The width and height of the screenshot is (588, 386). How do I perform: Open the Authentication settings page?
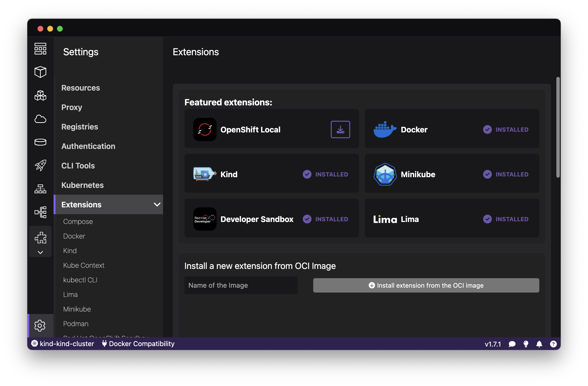click(x=88, y=146)
